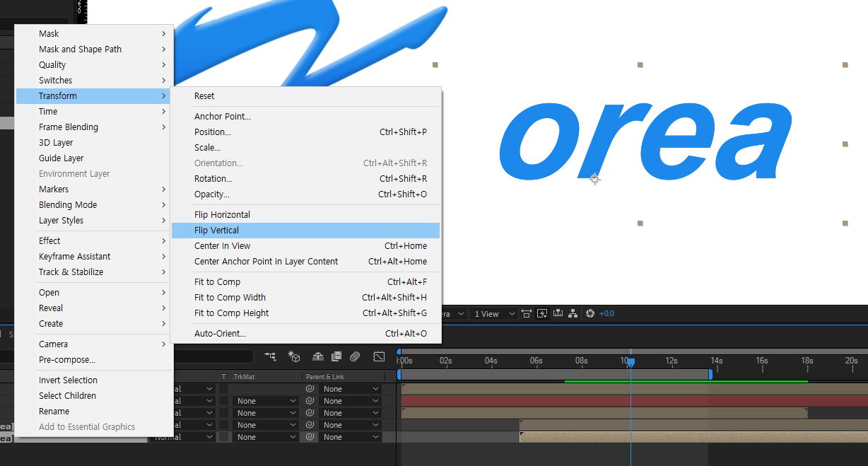Screen dimensions: 868x466
Task: Expand the Switches submenu
Action: (x=94, y=80)
